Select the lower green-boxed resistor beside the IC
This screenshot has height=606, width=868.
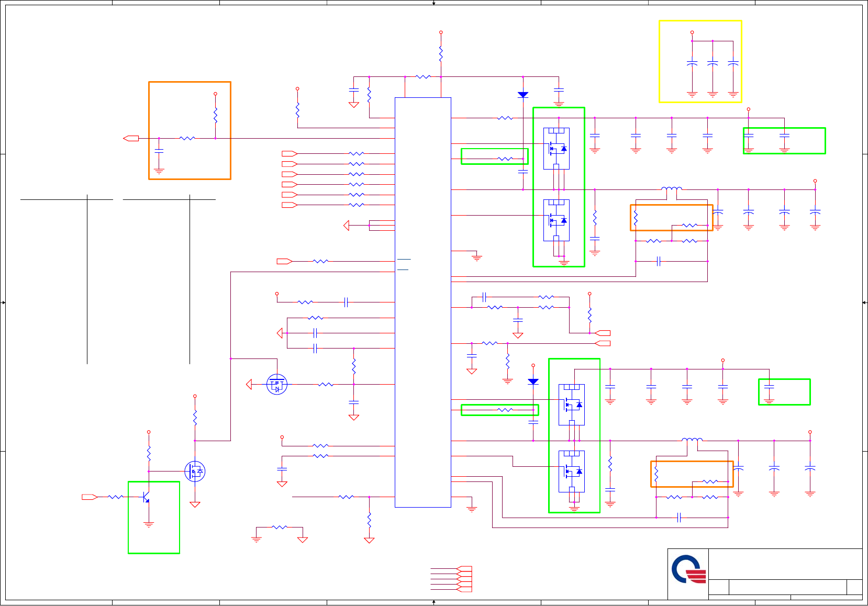[500, 410]
